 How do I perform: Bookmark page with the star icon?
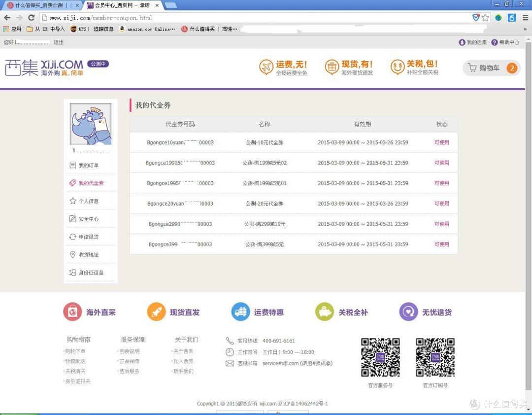[x=486, y=18]
